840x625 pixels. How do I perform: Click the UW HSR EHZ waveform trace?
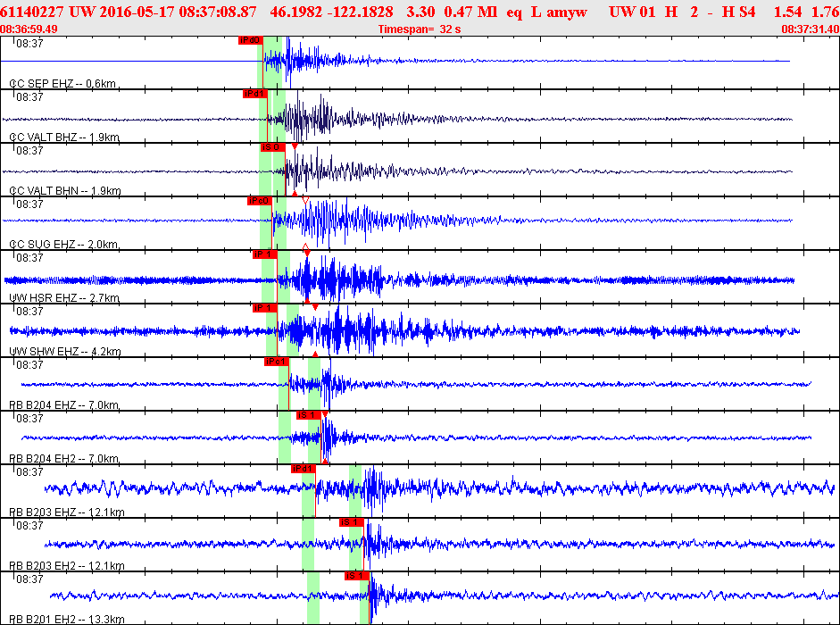tap(399, 279)
